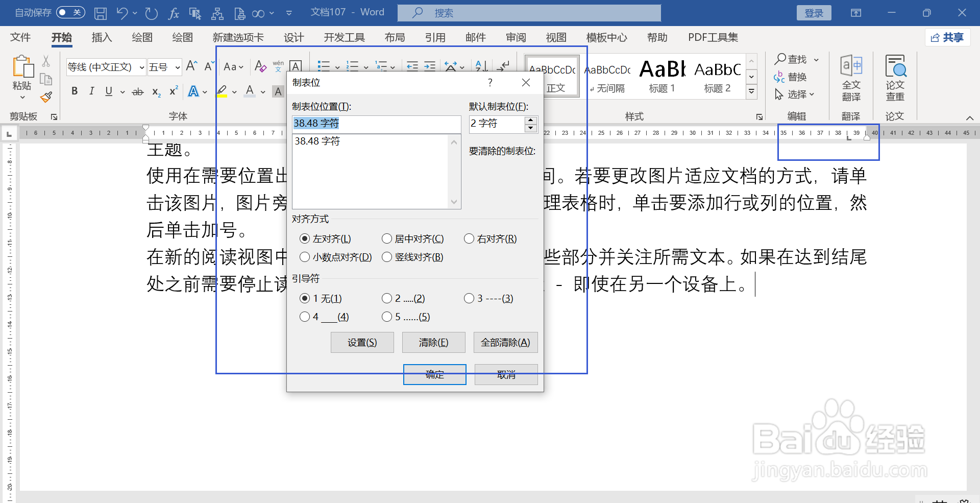
Task: Apply bold formatting with the B icon
Action: click(x=75, y=91)
